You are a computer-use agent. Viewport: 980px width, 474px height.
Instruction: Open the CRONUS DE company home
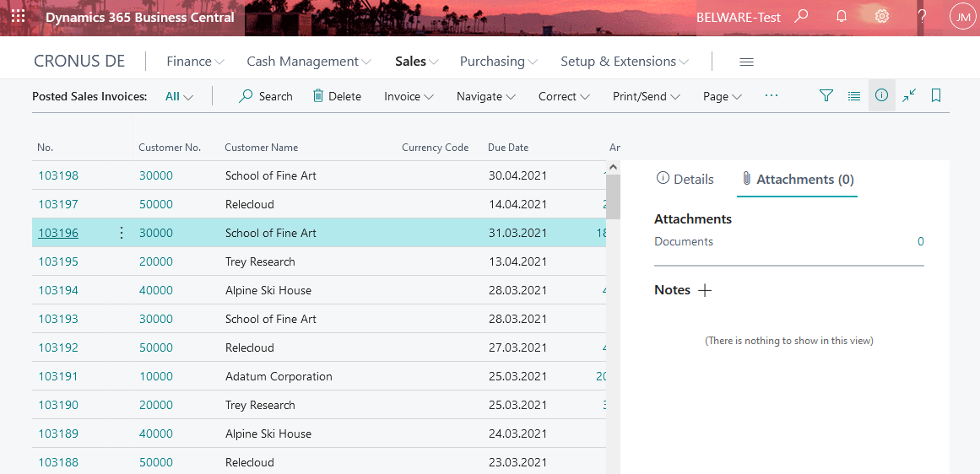tap(79, 62)
